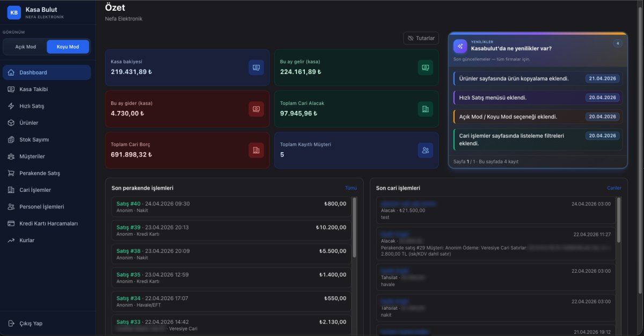Click the Tümü link for retail transactions
This screenshot has height=336, width=644.
pyautogui.click(x=350, y=188)
